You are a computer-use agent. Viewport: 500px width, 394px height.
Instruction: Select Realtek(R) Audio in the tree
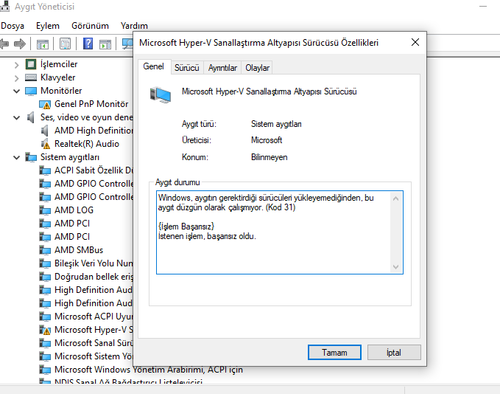click(87, 144)
